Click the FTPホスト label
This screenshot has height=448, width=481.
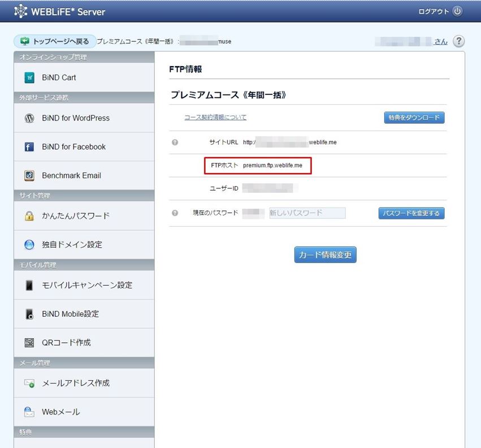224,165
